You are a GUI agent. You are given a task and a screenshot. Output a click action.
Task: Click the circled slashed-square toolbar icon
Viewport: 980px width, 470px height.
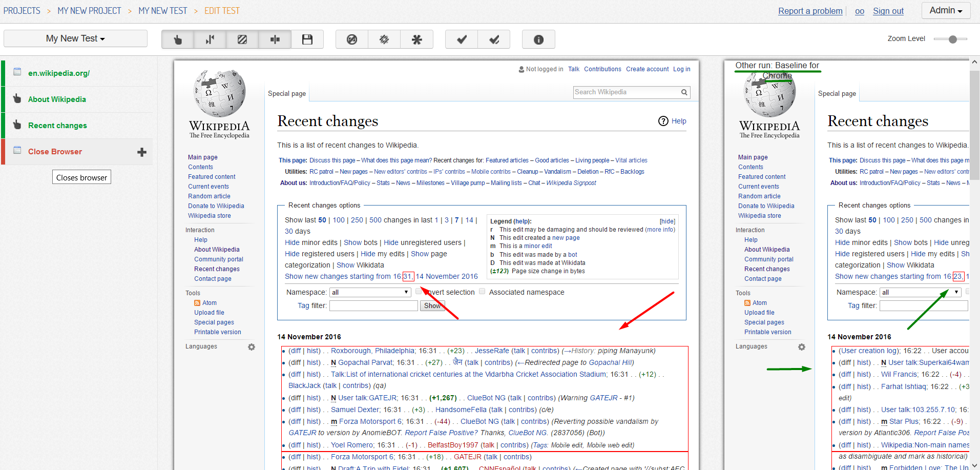[352, 39]
